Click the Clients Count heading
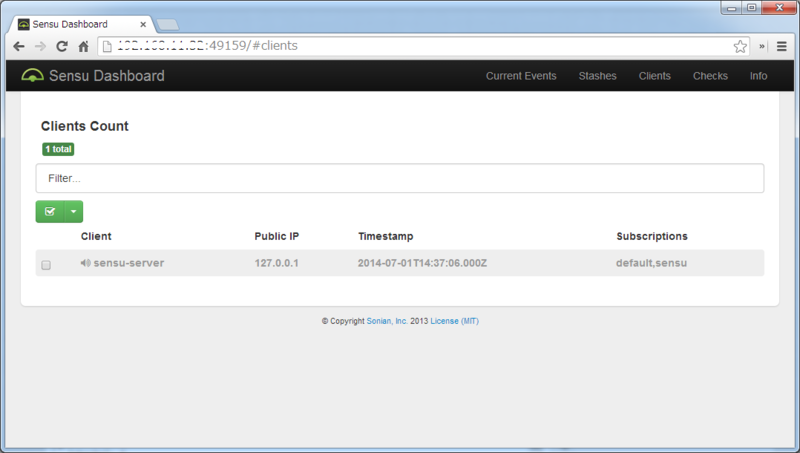 [x=85, y=126]
